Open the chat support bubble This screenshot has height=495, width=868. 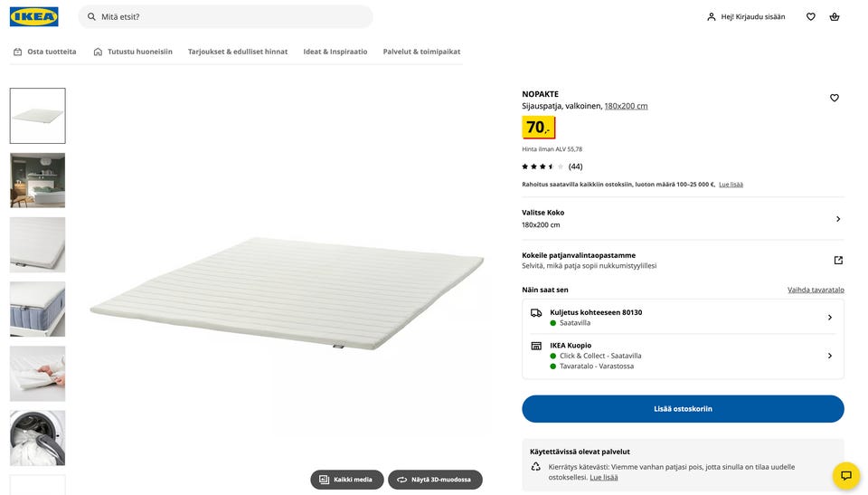pyautogui.click(x=846, y=475)
